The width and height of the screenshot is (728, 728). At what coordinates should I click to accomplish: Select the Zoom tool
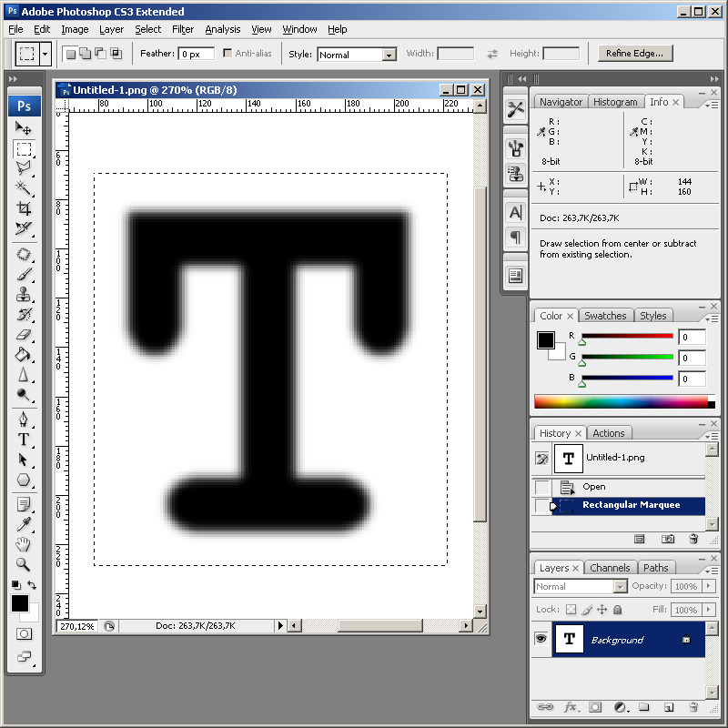pyautogui.click(x=24, y=564)
